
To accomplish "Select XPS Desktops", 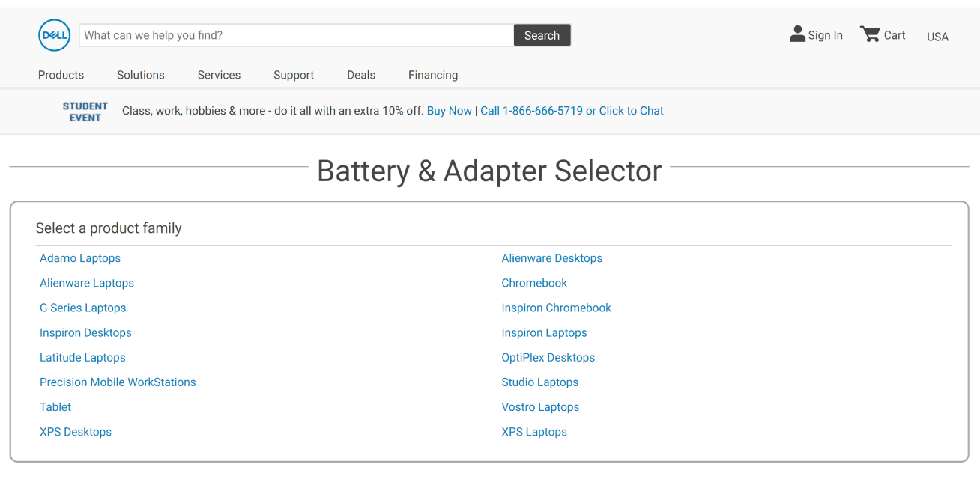I will [x=76, y=432].
